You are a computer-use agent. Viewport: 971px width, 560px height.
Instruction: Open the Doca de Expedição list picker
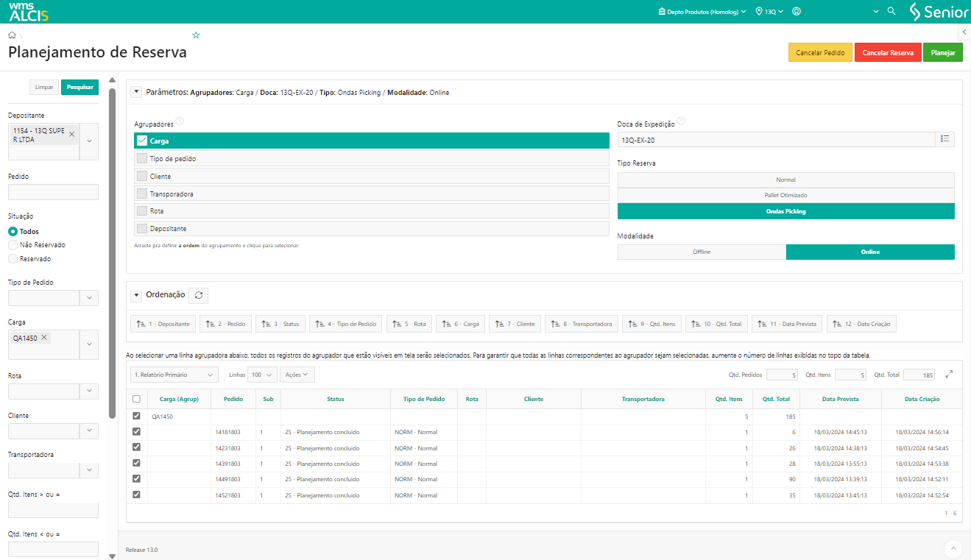pos(944,139)
